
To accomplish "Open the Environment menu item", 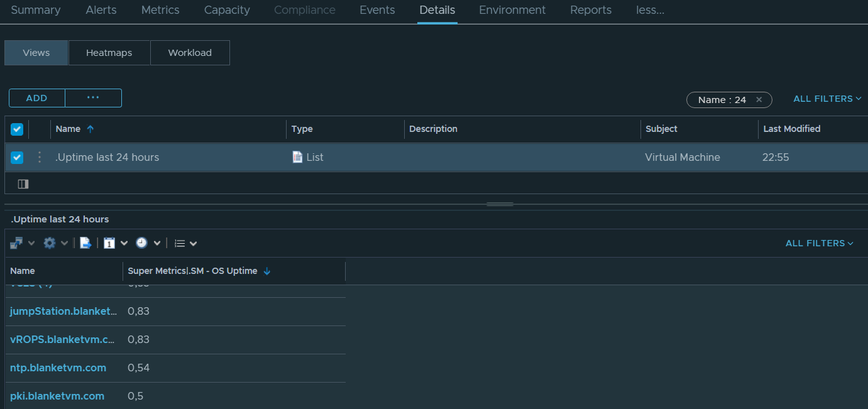I will point(512,10).
